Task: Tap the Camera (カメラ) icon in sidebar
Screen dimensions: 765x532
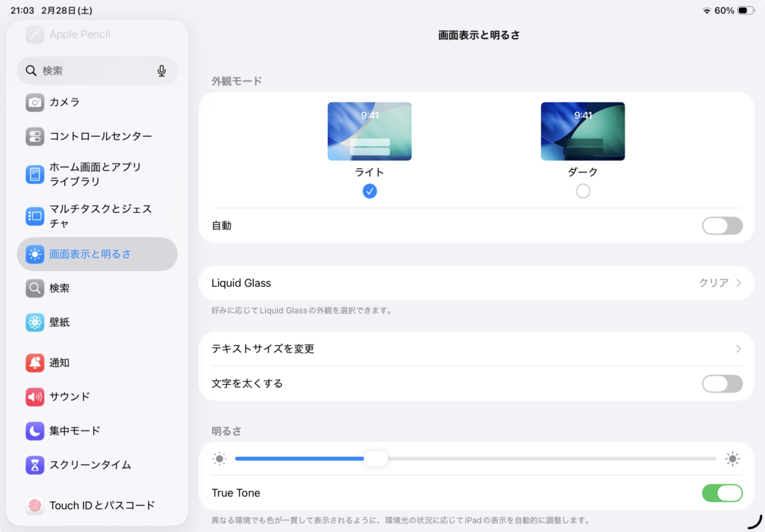Action: (x=35, y=102)
